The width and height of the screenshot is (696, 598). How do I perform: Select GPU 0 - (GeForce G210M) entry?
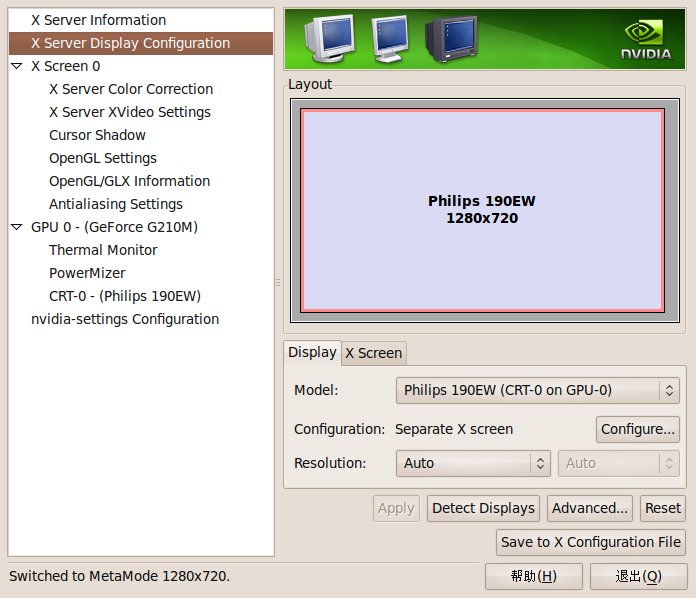115,227
